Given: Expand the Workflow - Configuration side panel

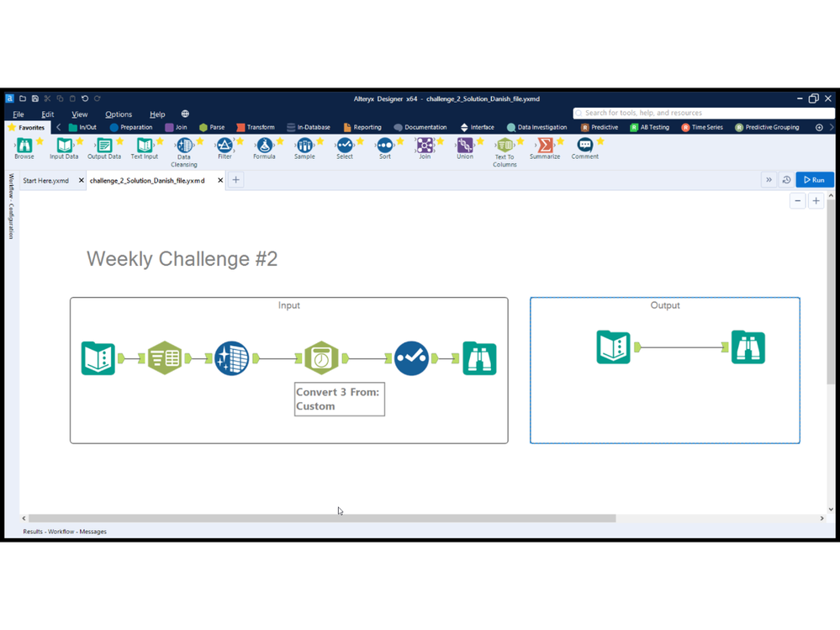Looking at the screenshot, I should (11, 206).
